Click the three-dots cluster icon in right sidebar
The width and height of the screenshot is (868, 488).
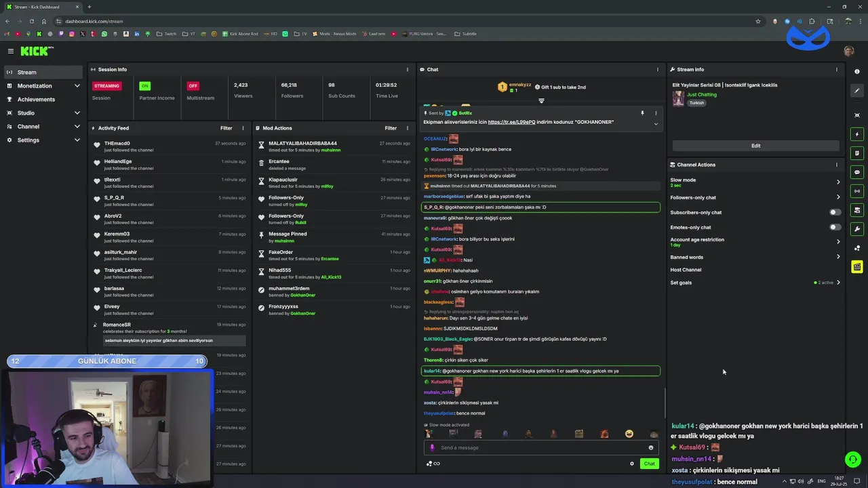(x=857, y=248)
